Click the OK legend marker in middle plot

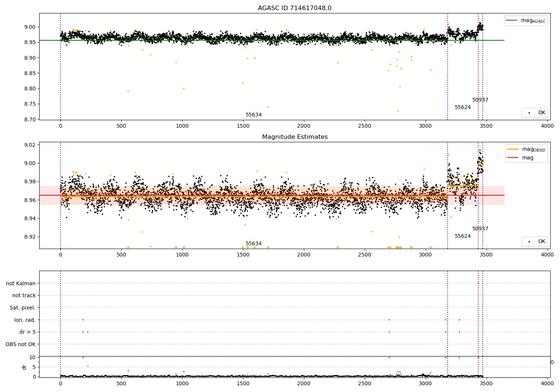pyautogui.click(x=529, y=242)
